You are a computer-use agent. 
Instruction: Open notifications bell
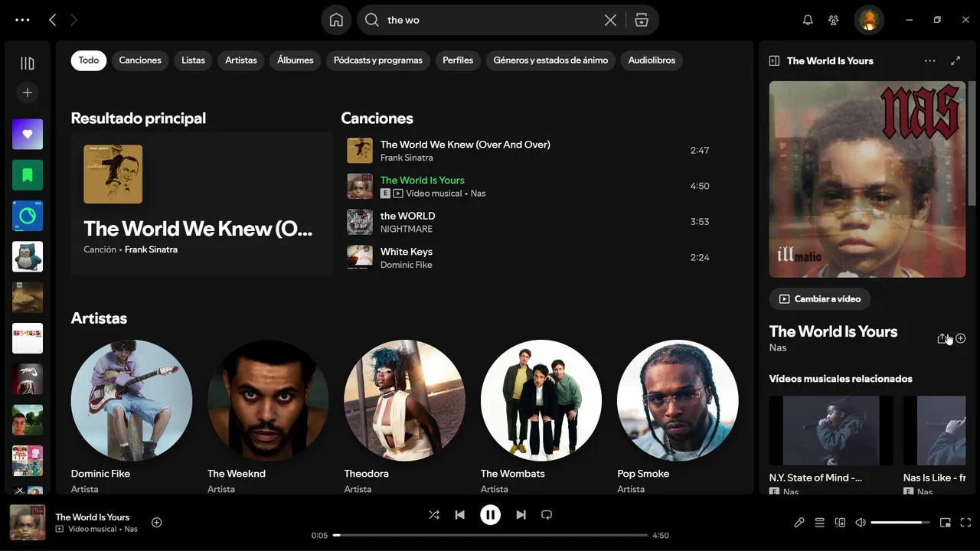click(808, 20)
